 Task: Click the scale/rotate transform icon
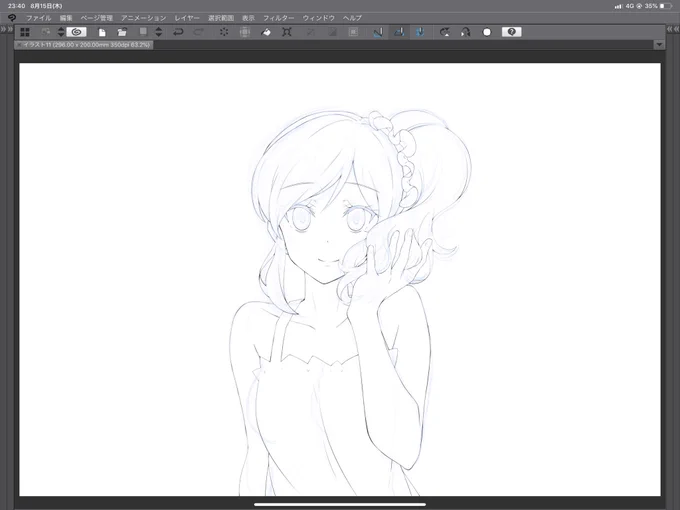coord(287,32)
